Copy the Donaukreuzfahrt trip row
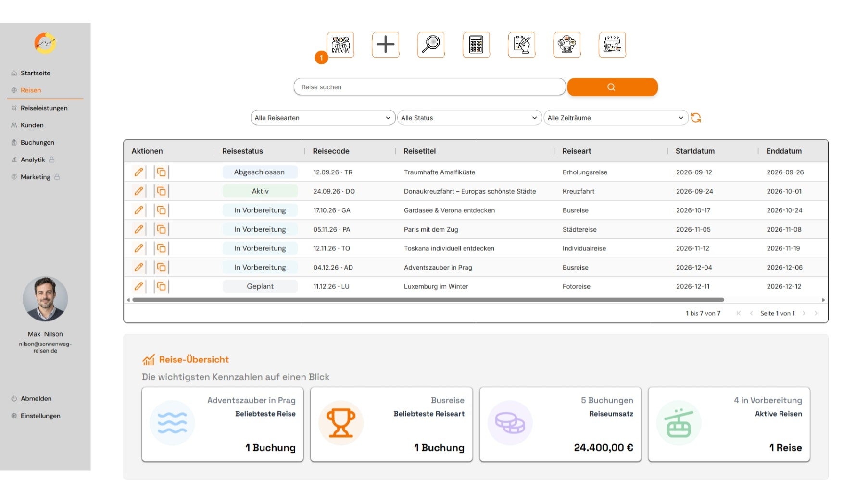 pos(162,191)
